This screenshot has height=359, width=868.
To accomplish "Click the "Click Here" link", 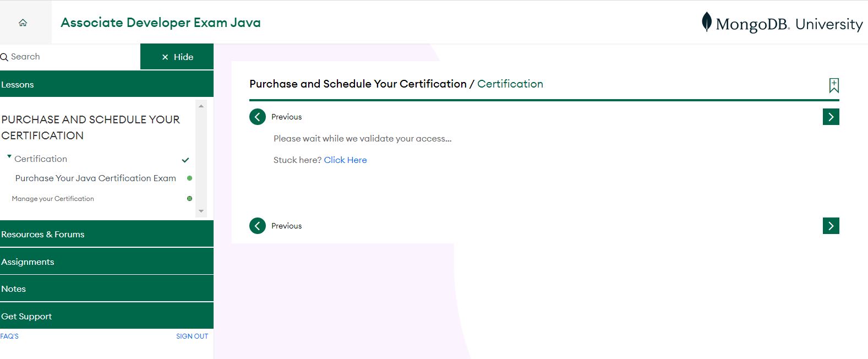I will click(x=345, y=160).
